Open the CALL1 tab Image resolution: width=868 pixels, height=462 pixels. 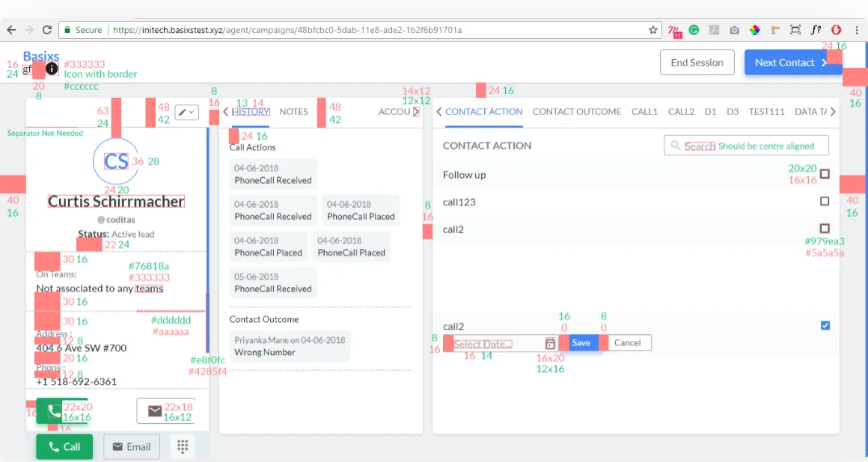[x=644, y=112]
